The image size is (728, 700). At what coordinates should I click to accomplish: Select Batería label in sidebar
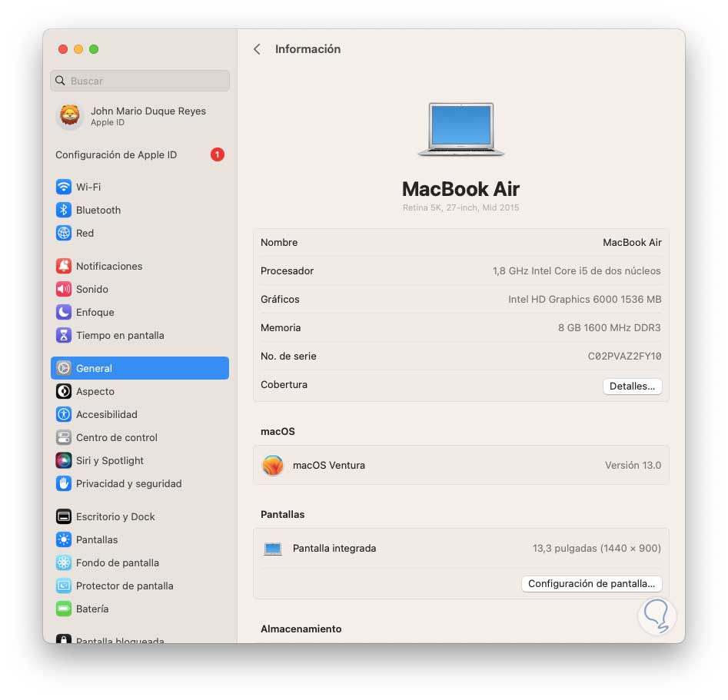(92, 609)
